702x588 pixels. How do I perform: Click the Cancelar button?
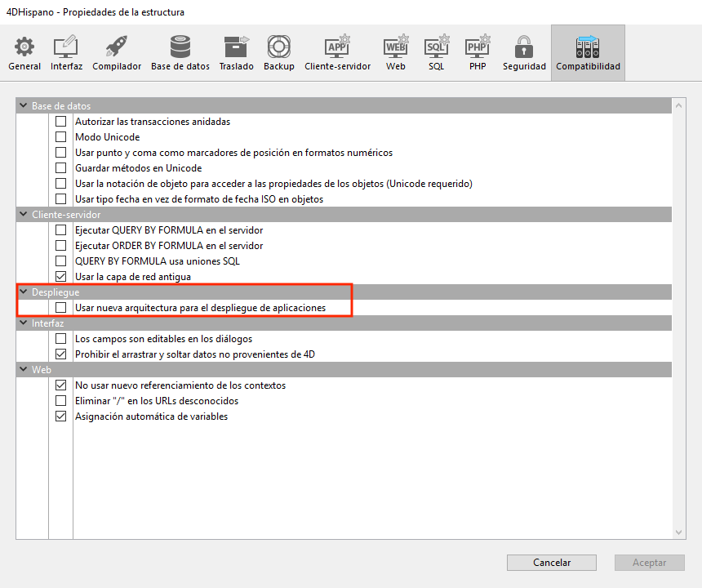[552, 563]
